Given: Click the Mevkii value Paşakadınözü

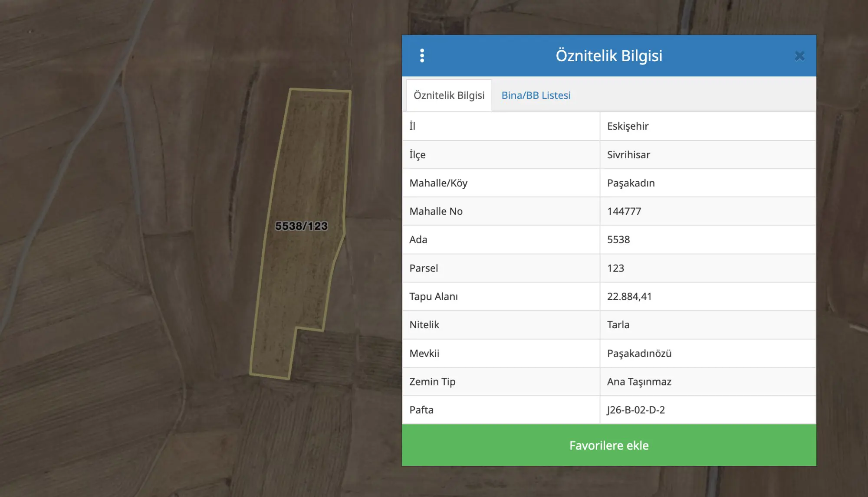Looking at the screenshot, I should pyautogui.click(x=639, y=353).
